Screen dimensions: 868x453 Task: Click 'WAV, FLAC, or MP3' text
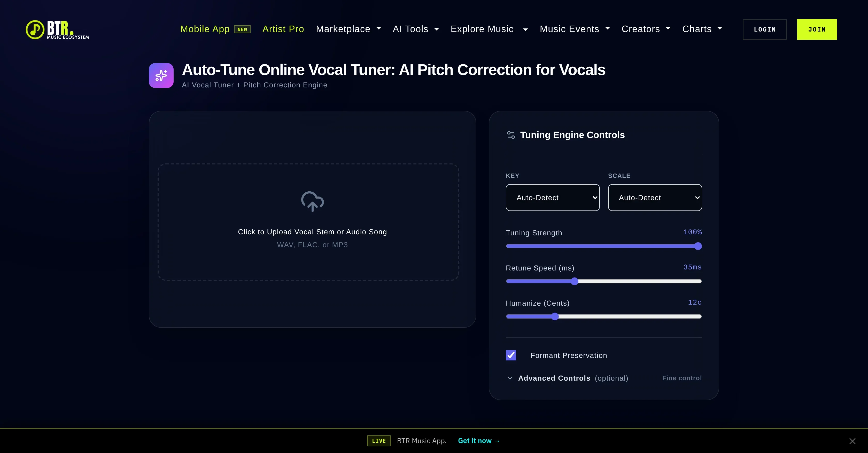point(312,245)
